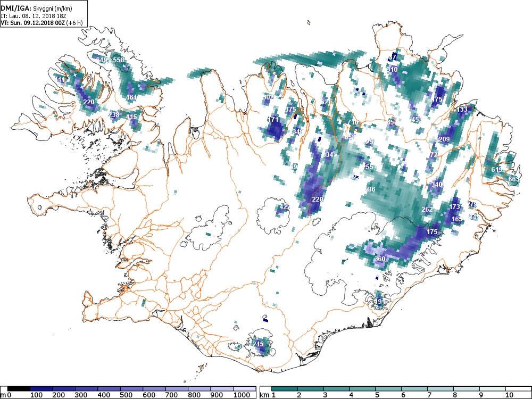Click the "310" visibility value on the map
This screenshot has height=399, width=532.
[x=393, y=70]
